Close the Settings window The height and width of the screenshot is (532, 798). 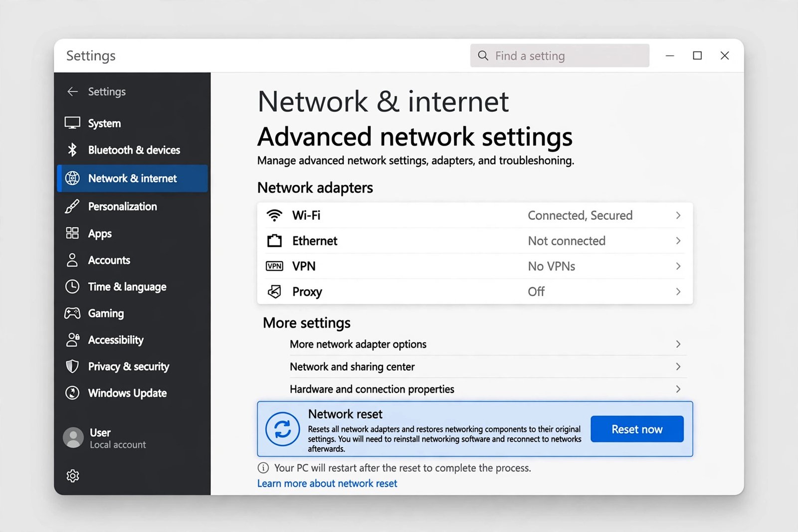(x=725, y=55)
